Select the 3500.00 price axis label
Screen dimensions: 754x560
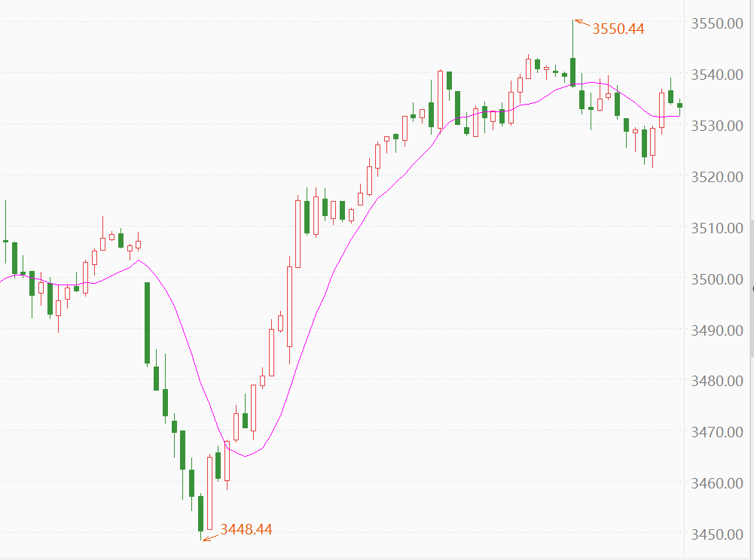pyautogui.click(x=717, y=278)
